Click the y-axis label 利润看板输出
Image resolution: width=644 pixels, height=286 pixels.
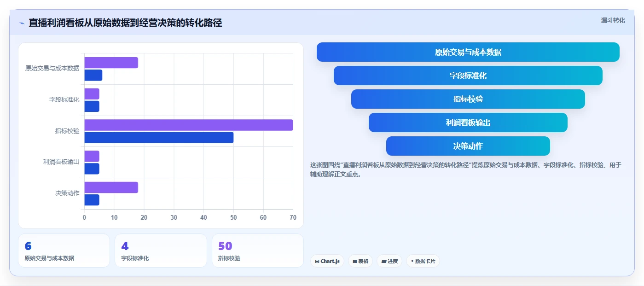(61, 162)
